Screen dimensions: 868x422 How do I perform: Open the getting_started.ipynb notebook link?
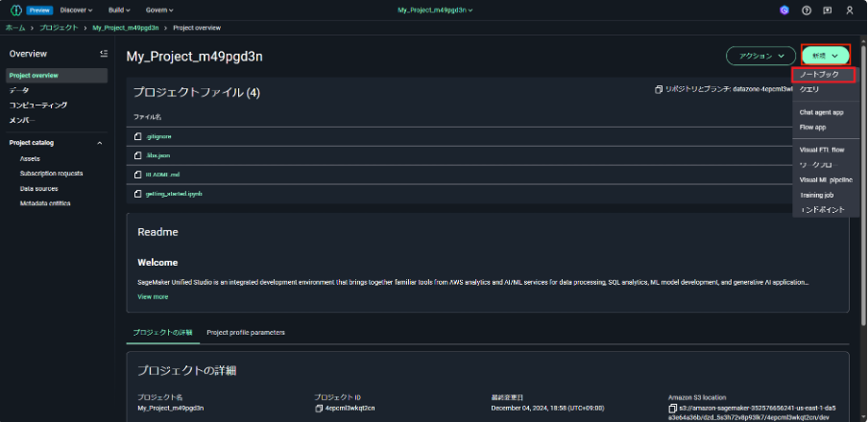(174, 194)
